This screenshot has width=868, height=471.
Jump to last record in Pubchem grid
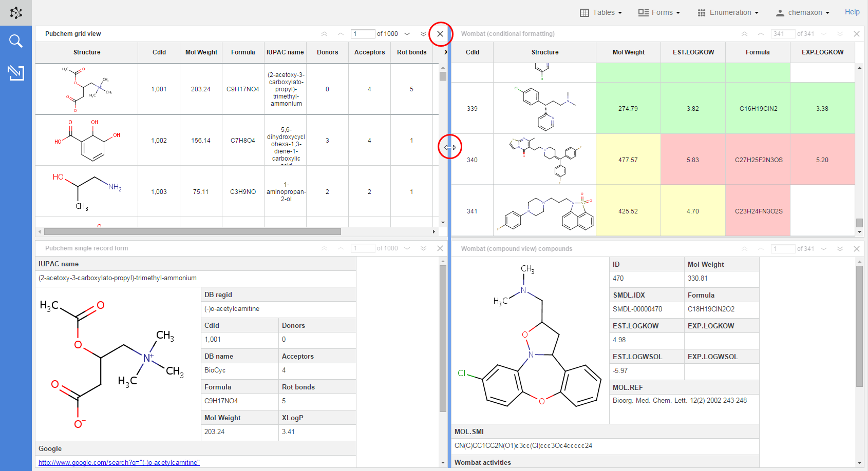[423, 34]
